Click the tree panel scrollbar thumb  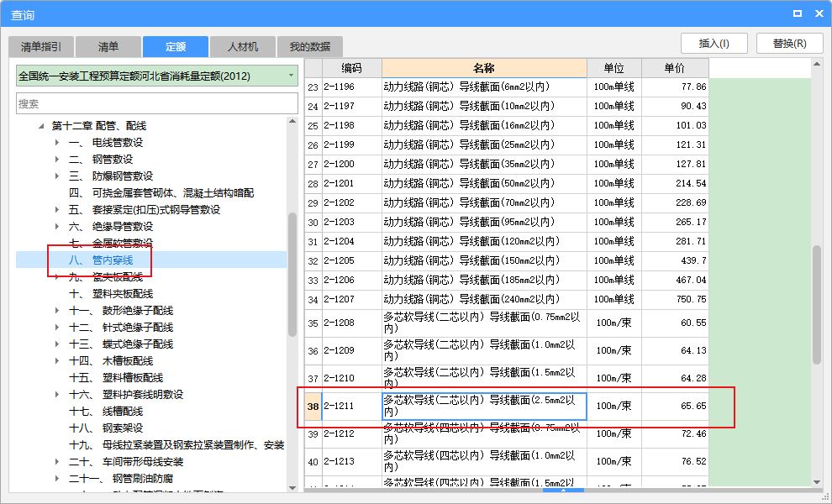[292, 275]
